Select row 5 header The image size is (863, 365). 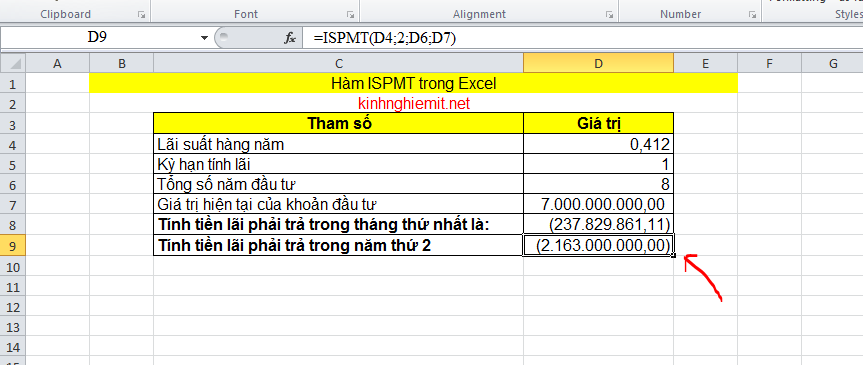point(13,165)
